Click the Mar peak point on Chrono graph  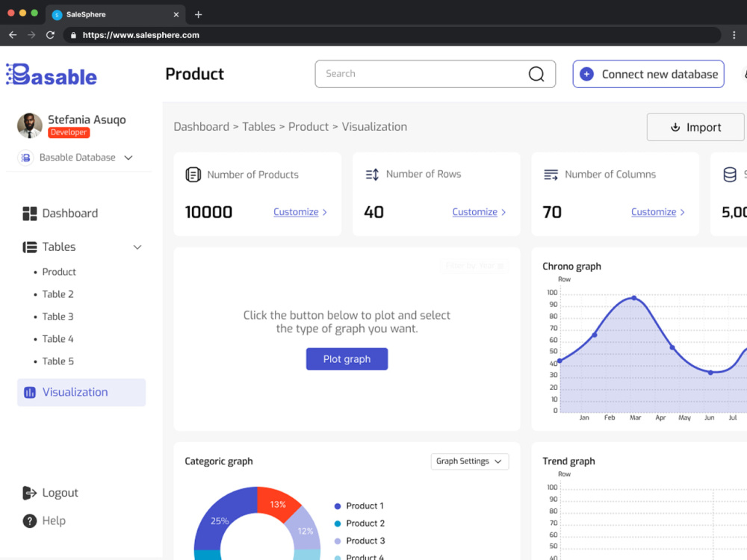[x=634, y=298]
